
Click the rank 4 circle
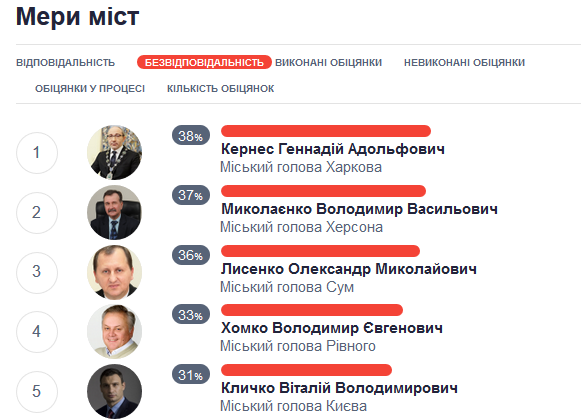(x=37, y=332)
